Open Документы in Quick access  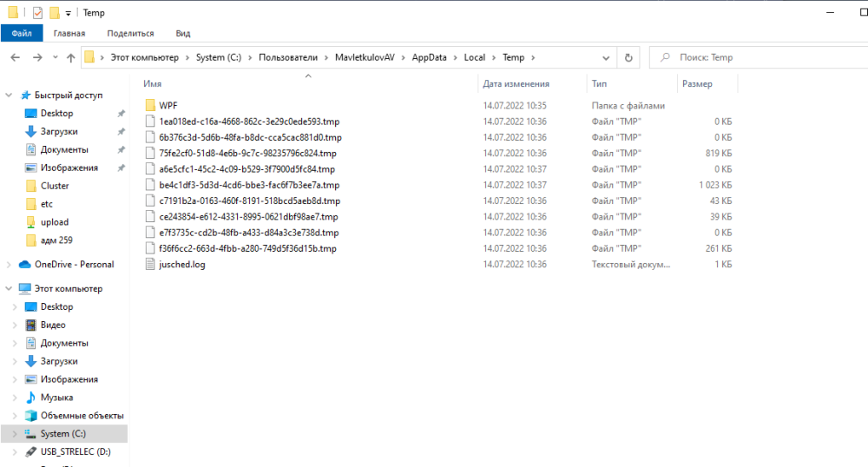[x=64, y=150]
